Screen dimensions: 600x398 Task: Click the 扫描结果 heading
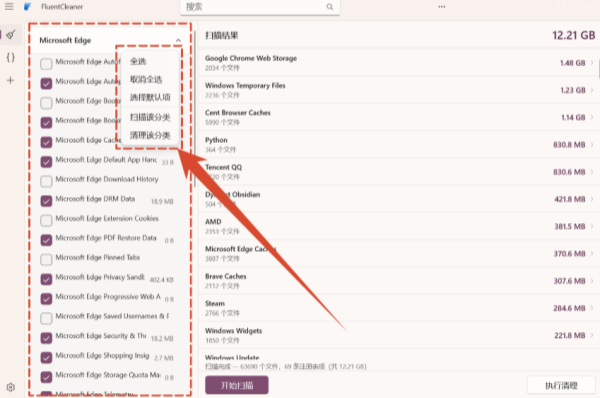click(222, 36)
